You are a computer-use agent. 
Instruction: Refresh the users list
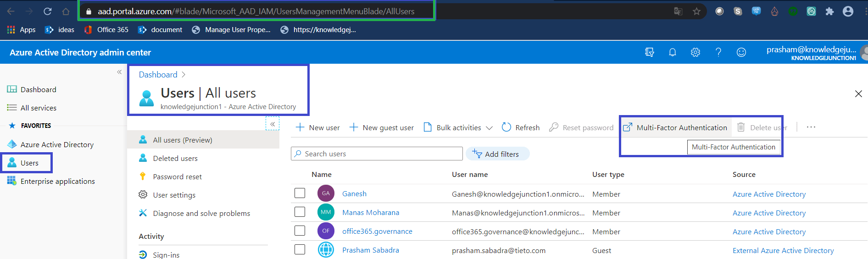point(521,127)
